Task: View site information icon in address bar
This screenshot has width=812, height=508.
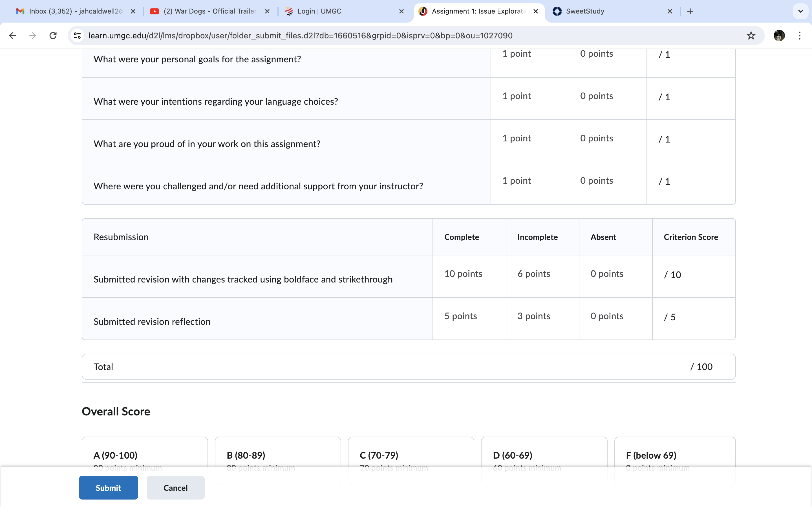Action: click(x=77, y=36)
